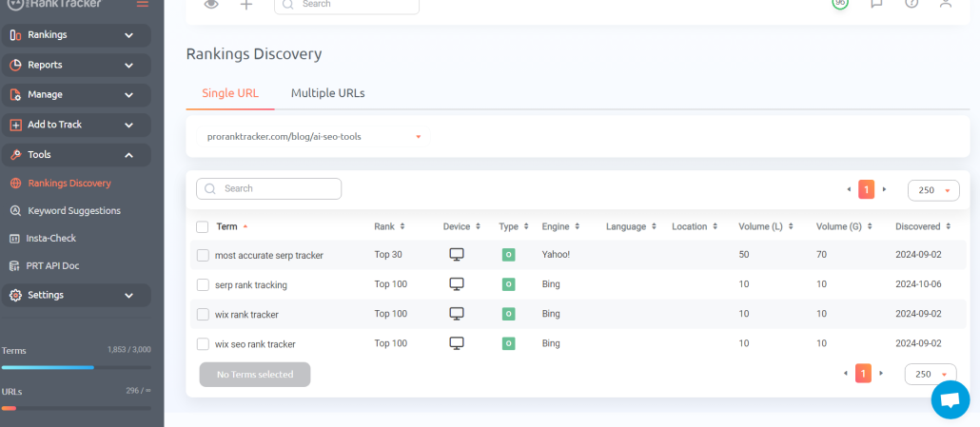Click the Tools wrench icon
Viewport: 980px width, 427px height.
15,155
